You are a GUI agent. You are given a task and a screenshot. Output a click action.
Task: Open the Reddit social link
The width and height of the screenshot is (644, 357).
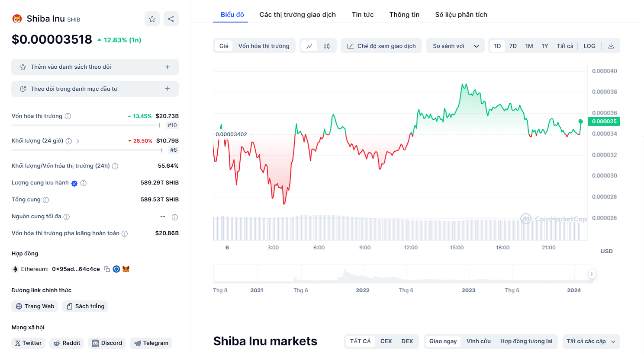pos(67,343)
